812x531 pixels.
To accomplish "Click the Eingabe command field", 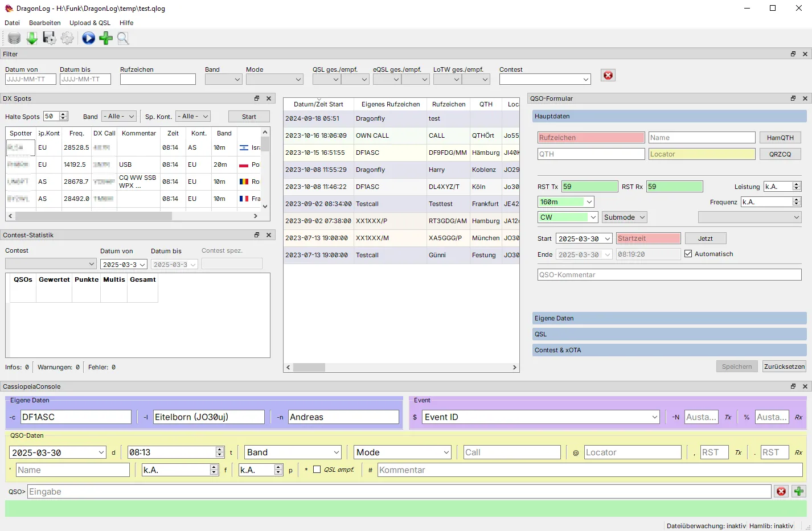I will click(x=399, y=492).
